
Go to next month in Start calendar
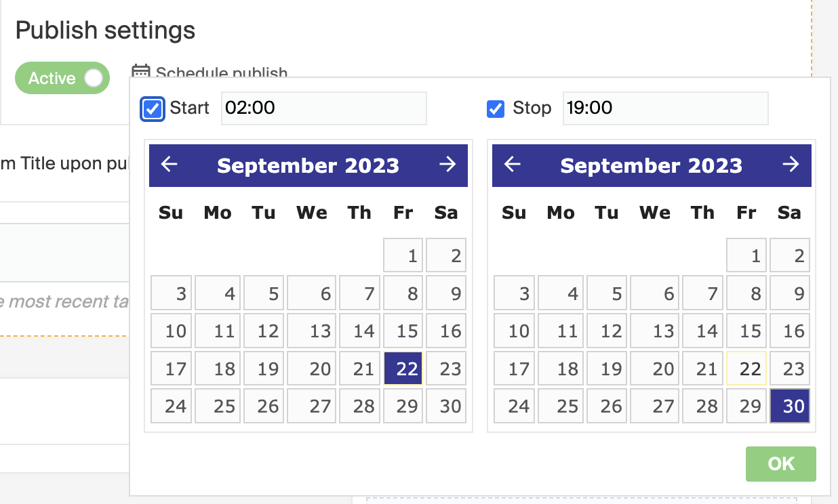click(447, 165)
